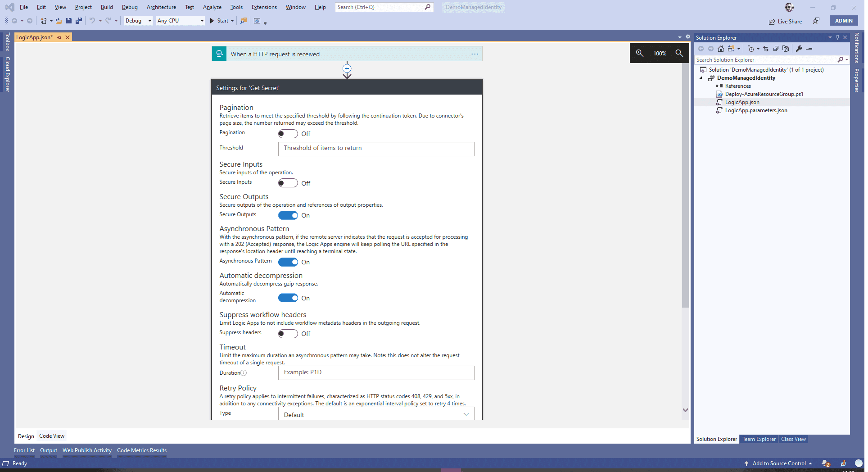Select Deploy-AzureResourceGroup.ps1 file
Viewport: 868px width, 472px height.
[x=764, y=94]
